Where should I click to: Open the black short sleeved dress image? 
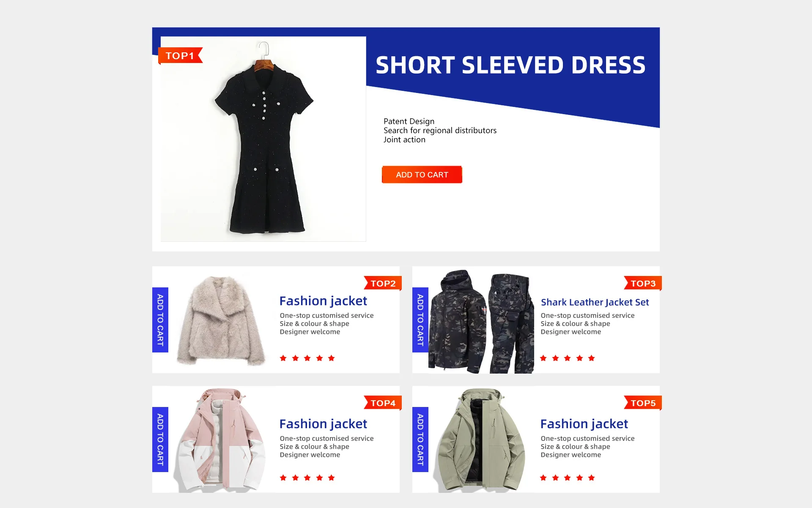(x=263, y=139)
